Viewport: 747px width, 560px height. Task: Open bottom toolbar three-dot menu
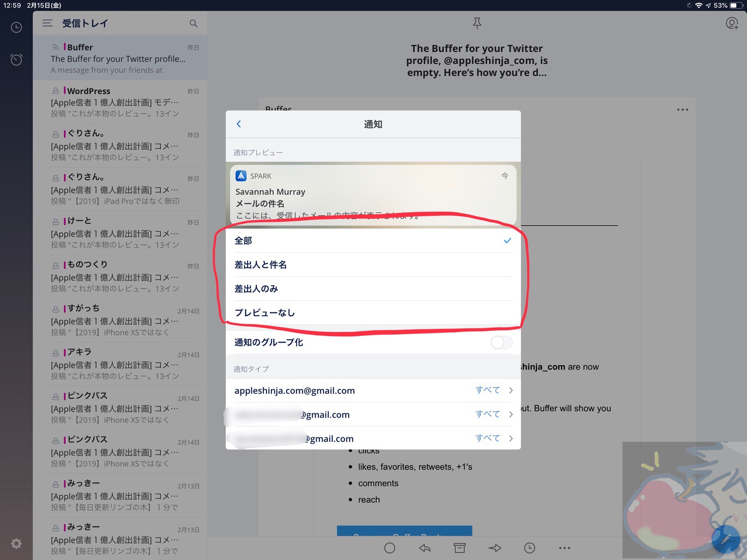(564, 548)
